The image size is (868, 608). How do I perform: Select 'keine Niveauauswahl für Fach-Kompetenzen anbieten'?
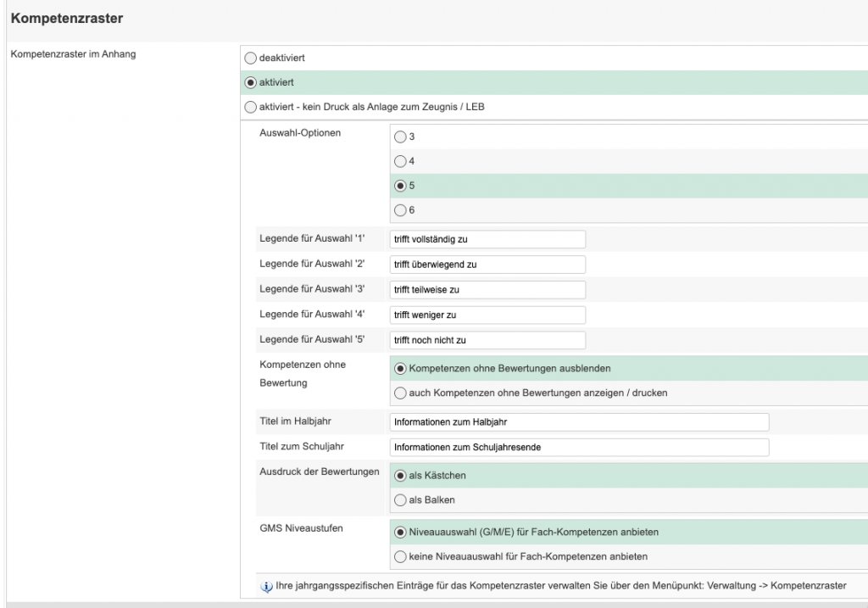coord(400,556)
